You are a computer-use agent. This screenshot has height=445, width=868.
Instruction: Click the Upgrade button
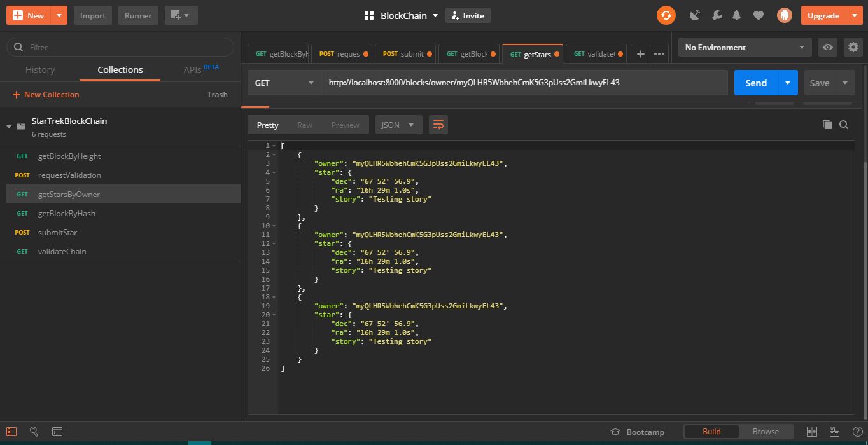coord(823,15)
